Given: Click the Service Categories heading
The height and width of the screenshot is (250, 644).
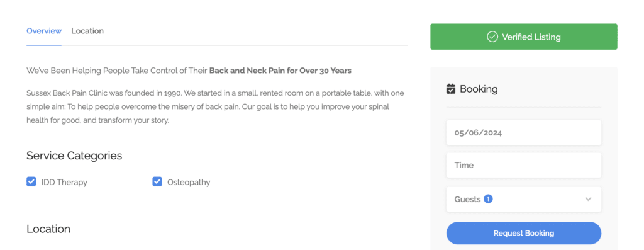Looking at the screenshot, I should point(74,156).
